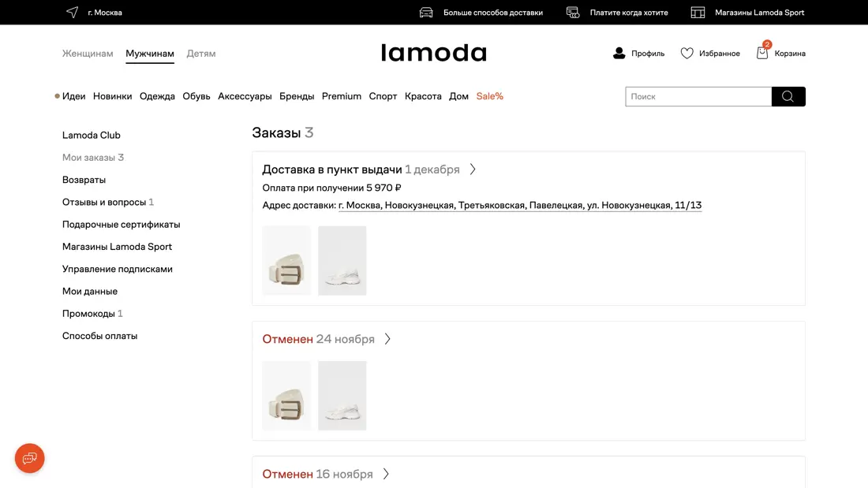Switch to the Детям tab
The width and height of the screenshot is (868, 488).
tap(201, 54)
